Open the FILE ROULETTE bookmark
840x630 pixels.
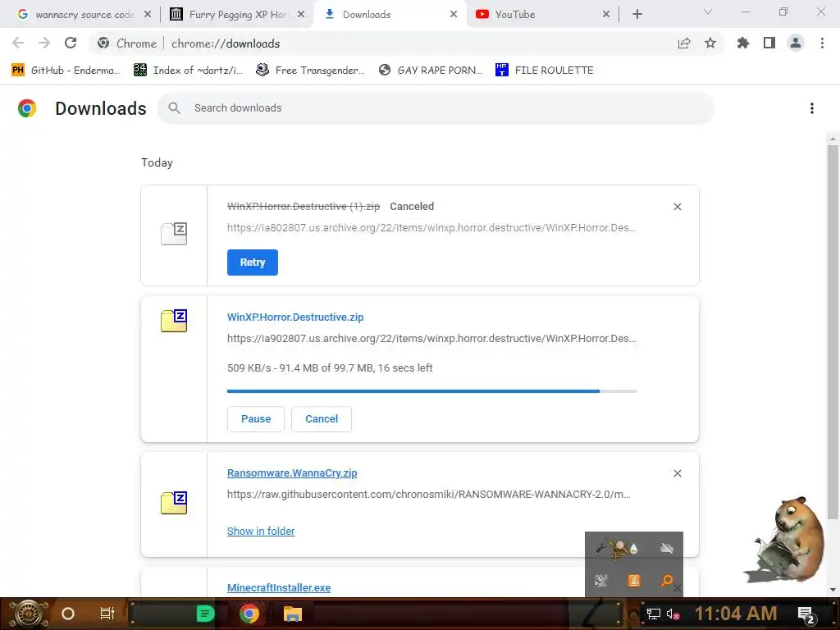[x=545, y=71]
